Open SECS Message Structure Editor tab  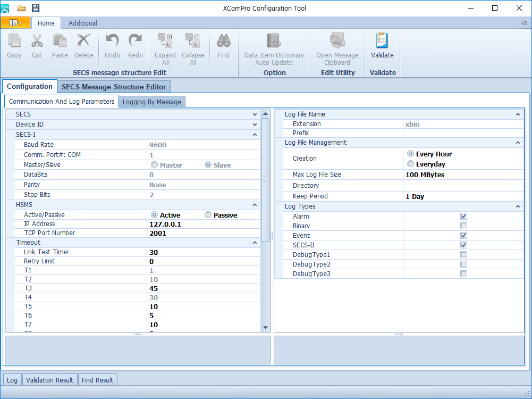114,87
